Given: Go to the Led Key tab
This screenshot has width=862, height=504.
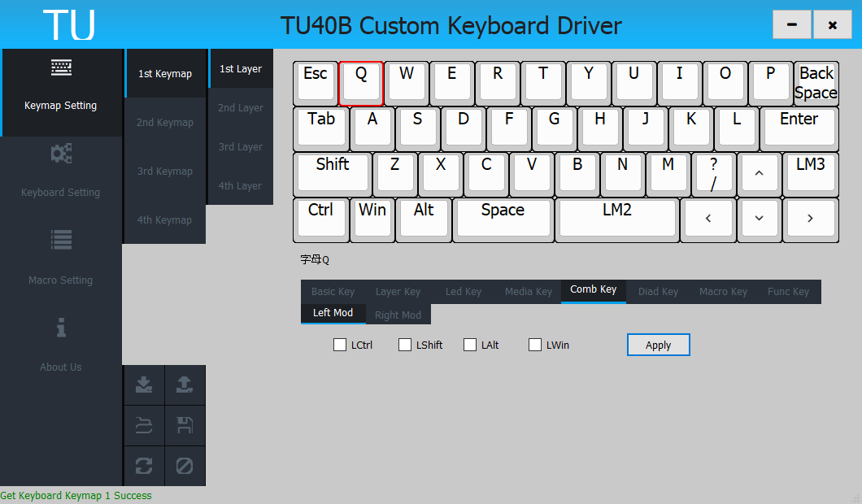Looking at the screenshot, I should (x=464, y=292).
